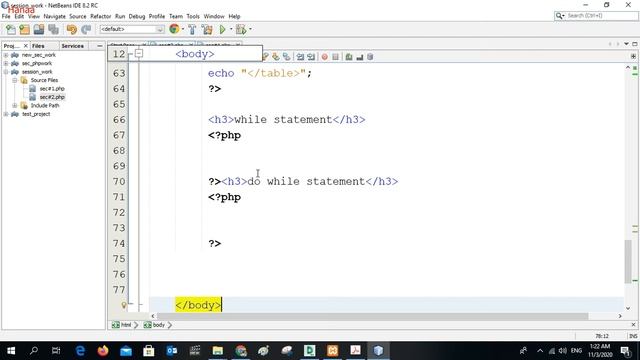The height and width of the screenshot is (360, 640).
Task: Select the sec#2.php file
Action: click(52, 97)
